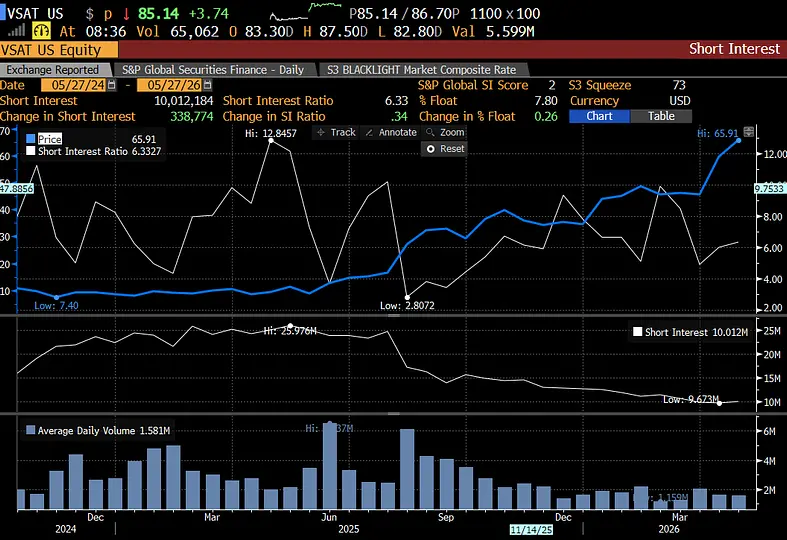The height and width of the screenshot is (540, 787).
Task: Click the price change +3.74
Action: pyautogui.click(x=209, y=14)
